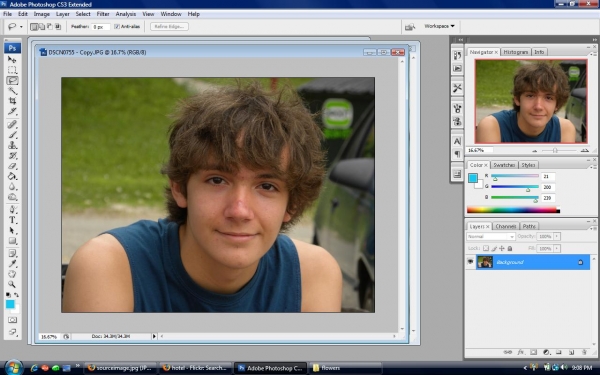Image resolution: width=600 pixels, height=375 pixels.
Task: Expand the layer Opacity slider arrow
Action: click(557, 236)
